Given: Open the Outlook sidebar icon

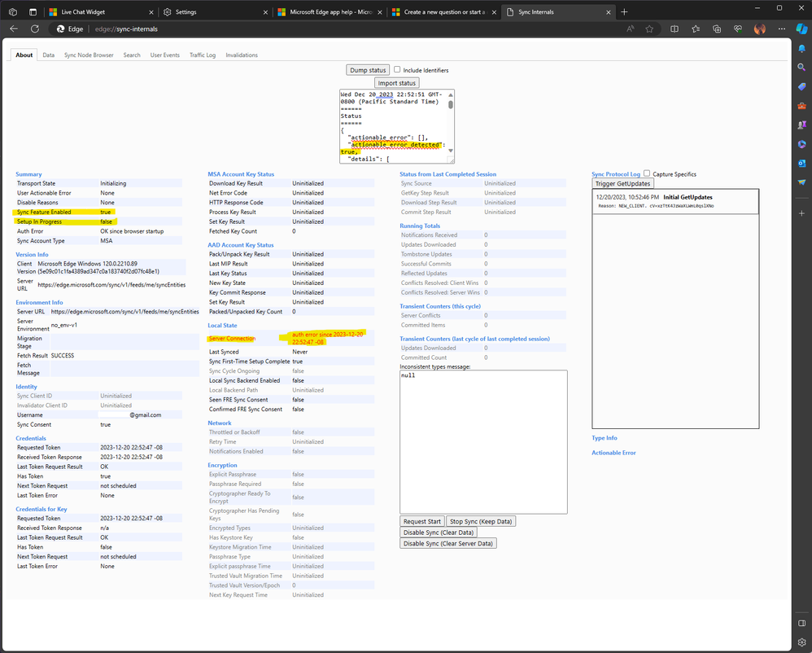Looking at the screenshot, I should pyautogui.click(x=801, y=162).
